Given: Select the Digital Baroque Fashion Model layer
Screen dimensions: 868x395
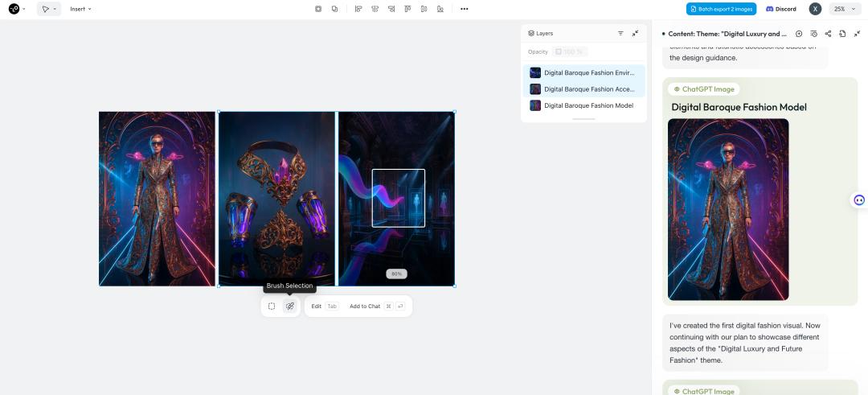Looking at the screenshot, I should [588, 105].
